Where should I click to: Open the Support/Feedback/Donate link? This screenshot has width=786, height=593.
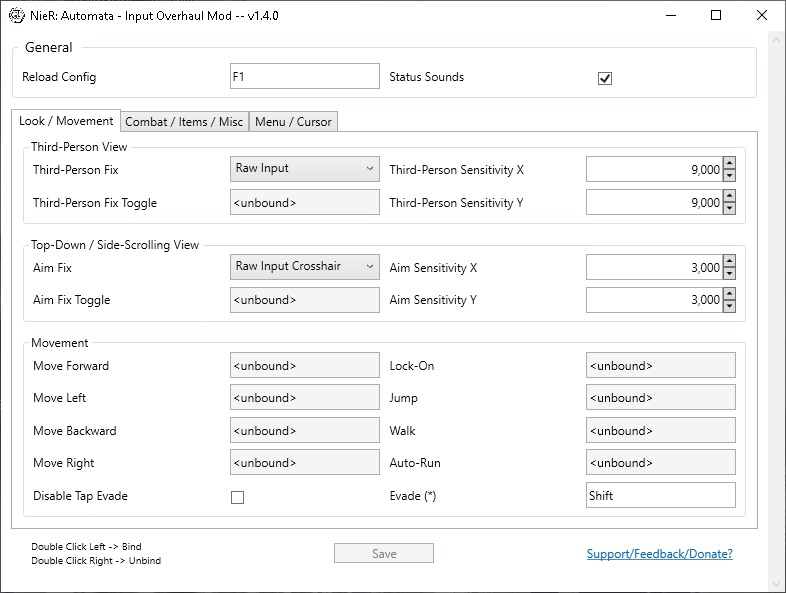pyautogui.click(x=660, y=554)
